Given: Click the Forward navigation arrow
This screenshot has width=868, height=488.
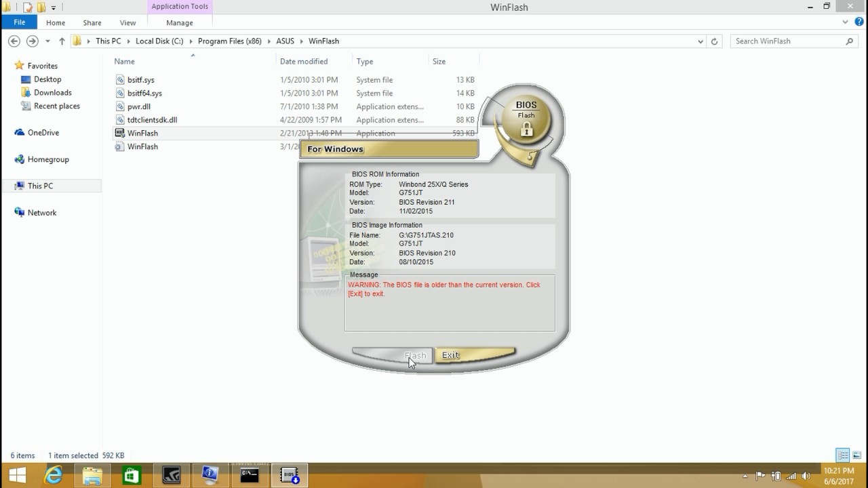Looking at the screenshot, I should pyautogui.click(x=32, y=41).
